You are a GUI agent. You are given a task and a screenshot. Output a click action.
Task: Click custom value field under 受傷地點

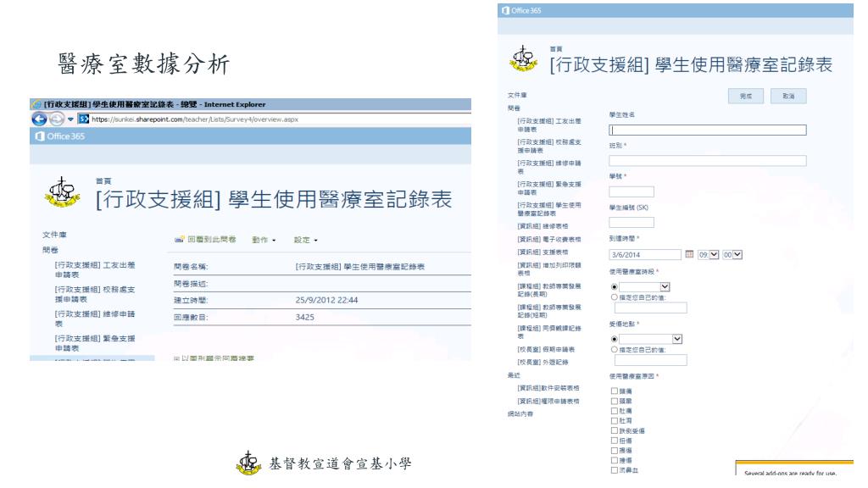pos(650,360)
